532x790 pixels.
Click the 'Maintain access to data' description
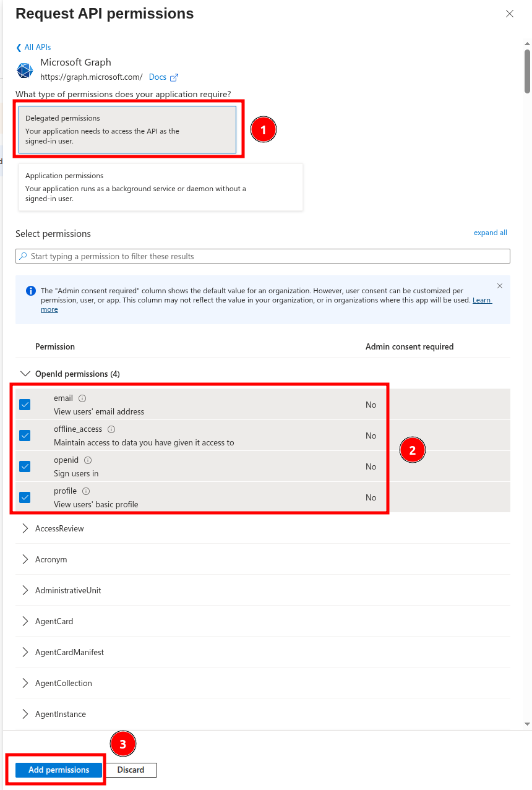point(144,442)
